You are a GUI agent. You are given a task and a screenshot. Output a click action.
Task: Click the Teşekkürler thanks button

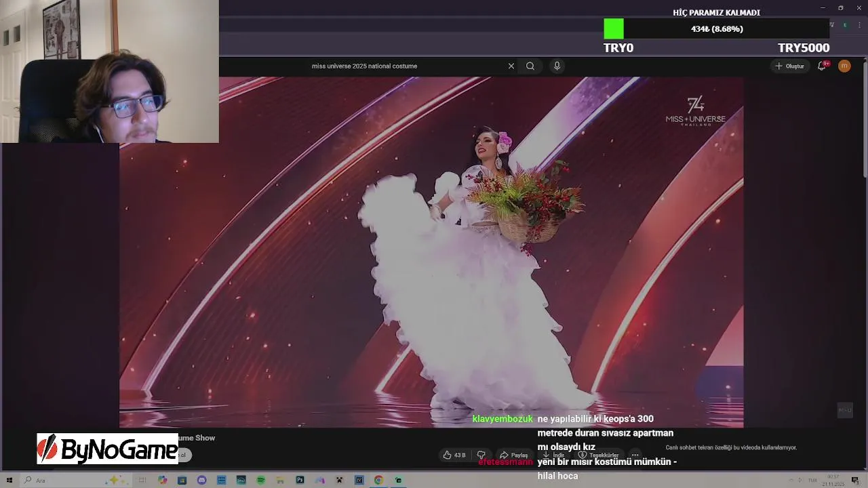(x=598, y=455)
